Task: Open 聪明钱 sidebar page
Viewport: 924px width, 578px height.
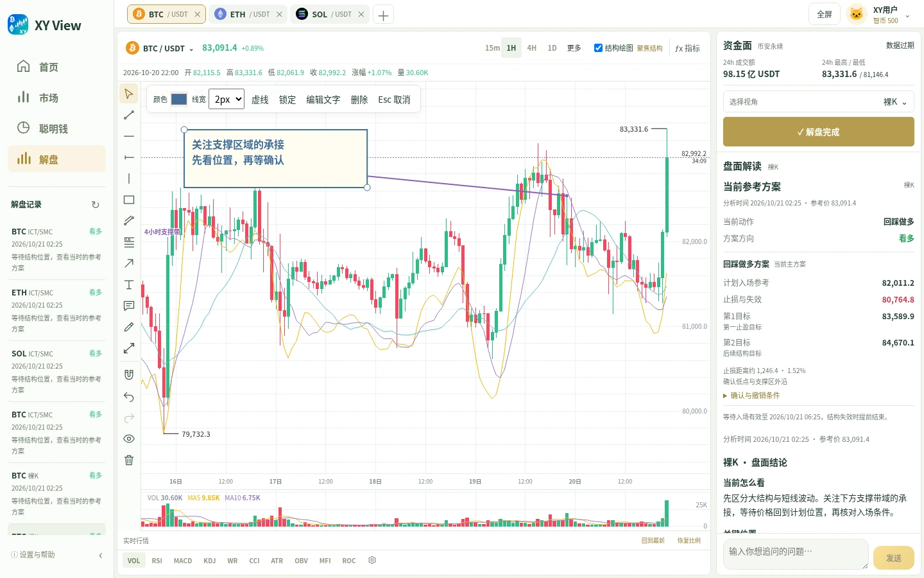Action: 56,128
